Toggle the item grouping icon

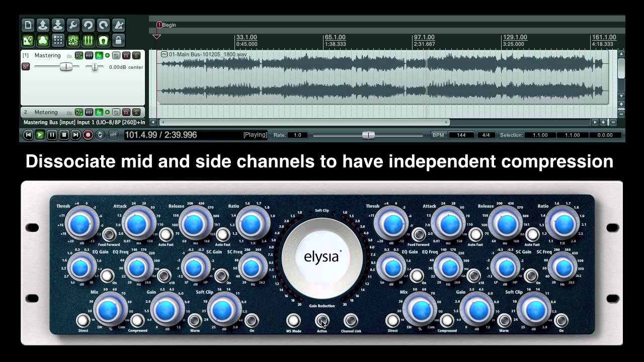pyautogui.click(x=43, y=40)
